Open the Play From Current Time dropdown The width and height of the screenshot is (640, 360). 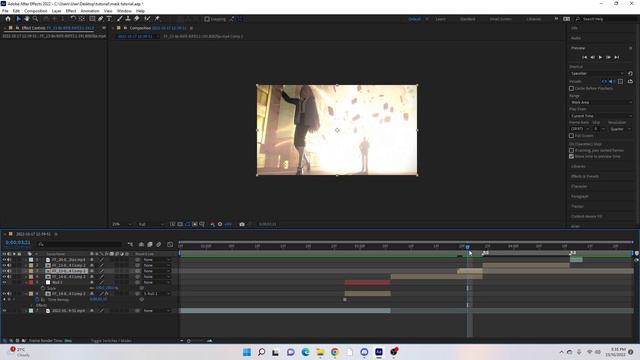pos(601,116)
